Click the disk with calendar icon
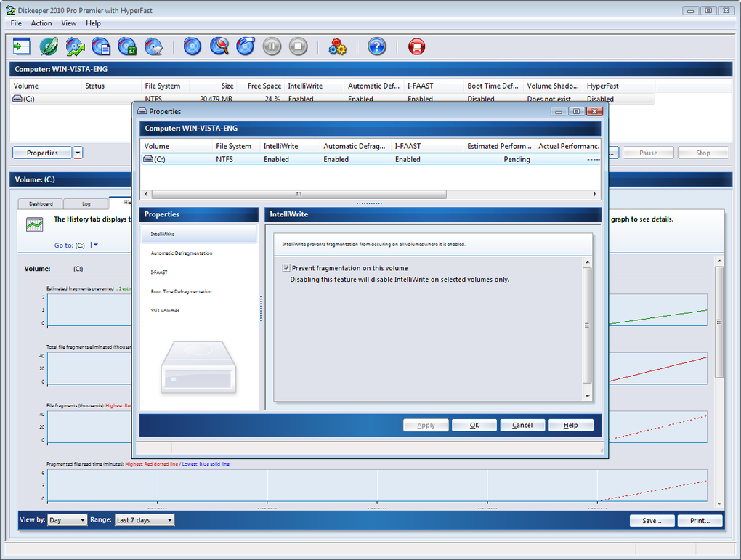Viewport: 741px width, 560px height. point(127,46)
